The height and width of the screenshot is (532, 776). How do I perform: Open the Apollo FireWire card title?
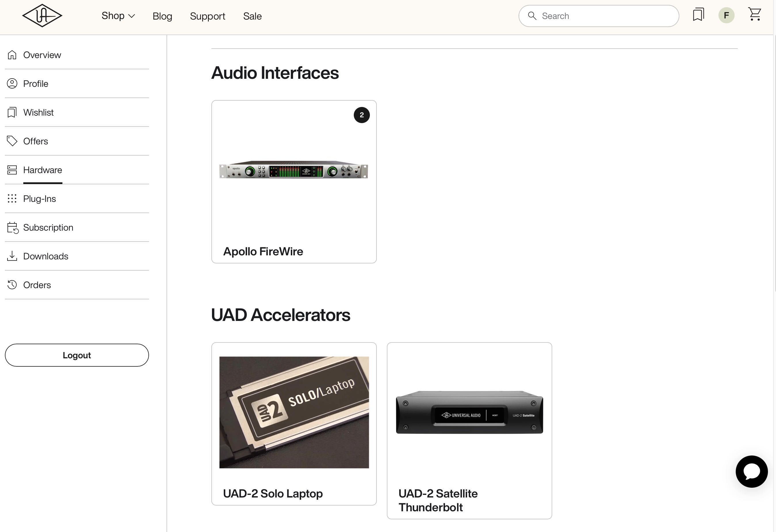[263, 251]
